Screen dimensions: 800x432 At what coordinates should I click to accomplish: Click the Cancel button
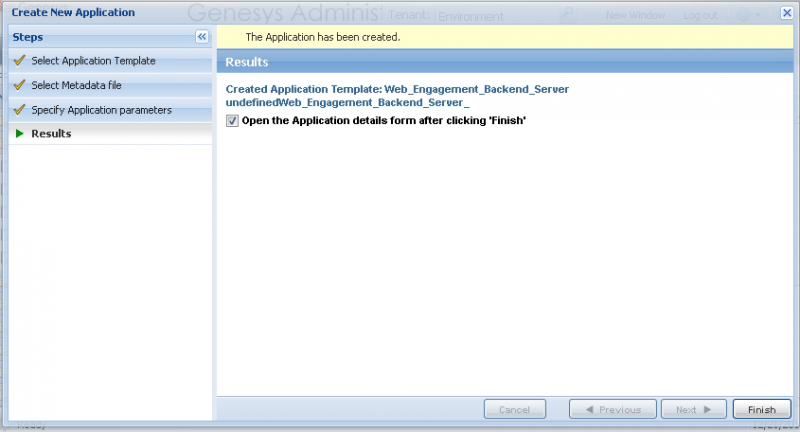click(x=514, y=409)
